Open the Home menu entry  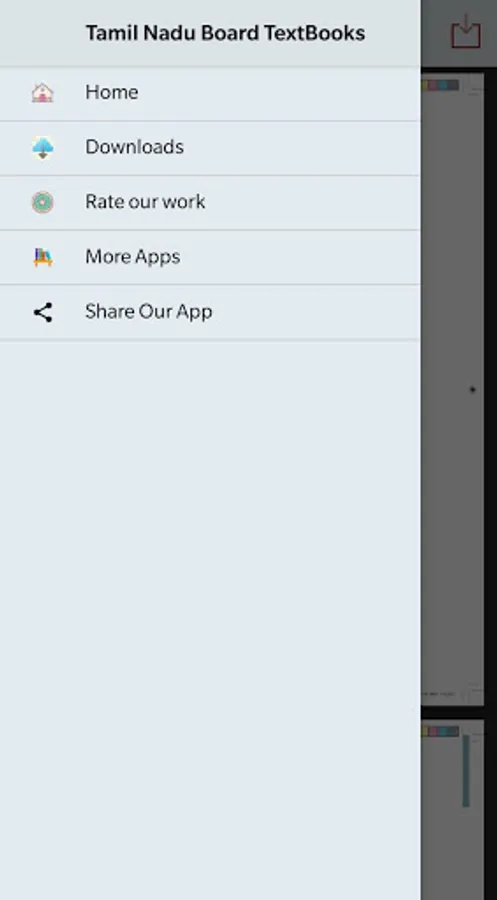[x=210, y=94]
